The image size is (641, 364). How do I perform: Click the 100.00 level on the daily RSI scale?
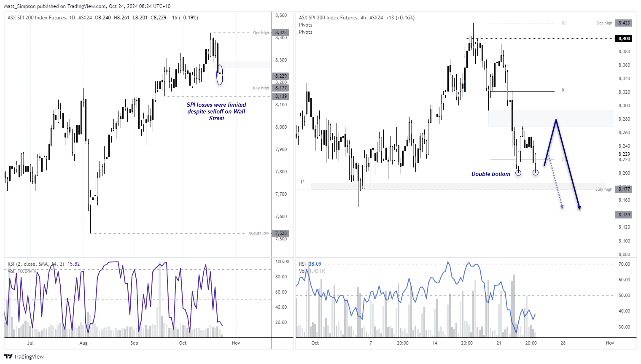click(282, 262)
